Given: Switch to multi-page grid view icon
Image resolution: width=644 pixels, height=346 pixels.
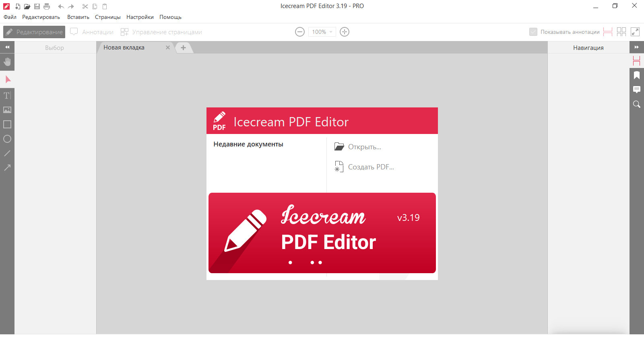Looking at the screenshot, I should [x=621, y=32].
